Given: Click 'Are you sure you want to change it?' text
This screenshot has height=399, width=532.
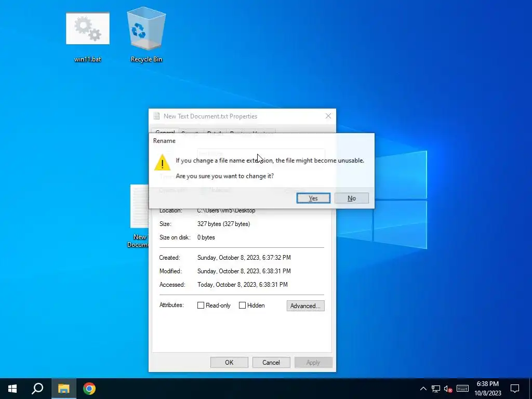Looking at the screenshot, I should [x=224, y=176].
